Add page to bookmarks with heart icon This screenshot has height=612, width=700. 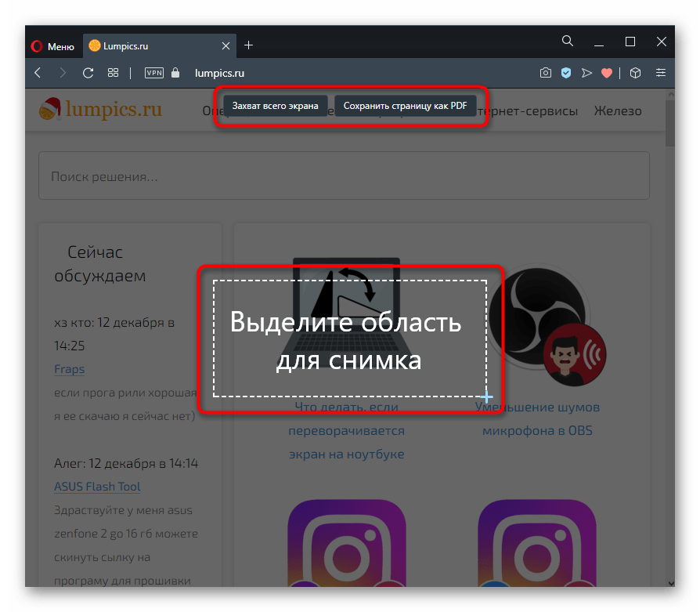click(606, 73)
